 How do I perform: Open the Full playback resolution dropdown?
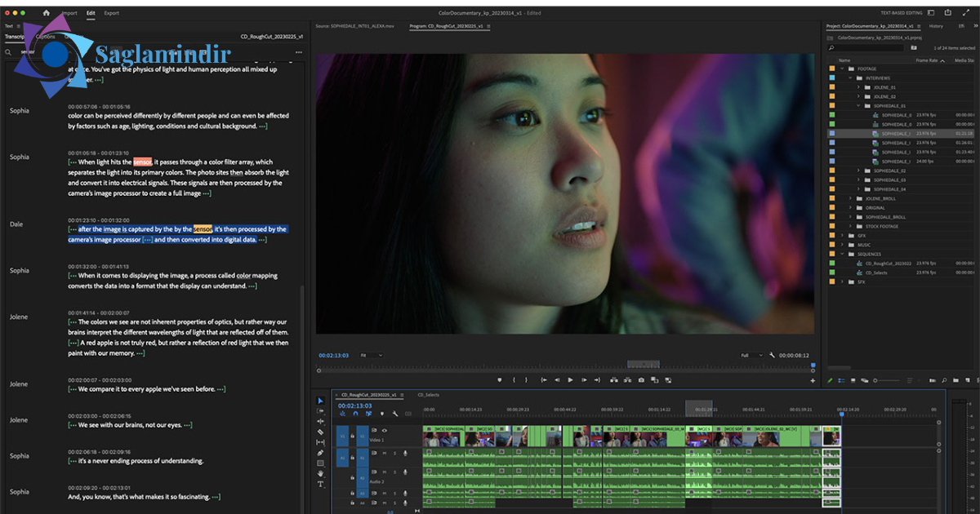tap(752, 356)
